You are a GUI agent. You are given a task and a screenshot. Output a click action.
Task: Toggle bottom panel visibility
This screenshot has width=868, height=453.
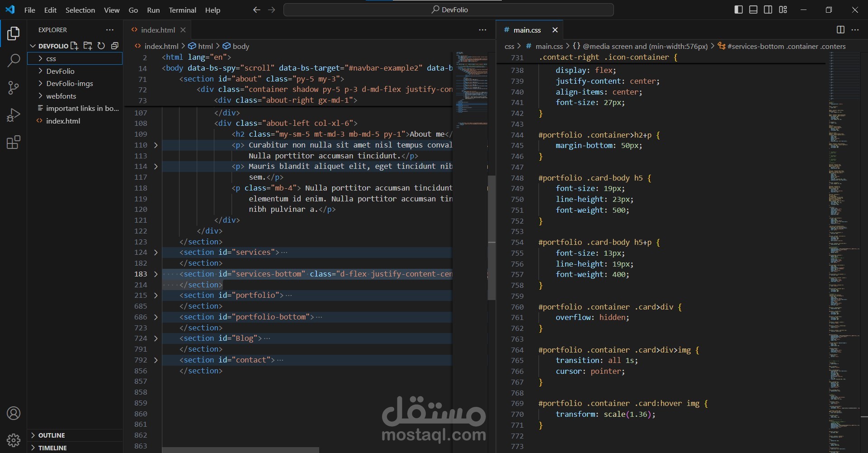tap(753, 10)
